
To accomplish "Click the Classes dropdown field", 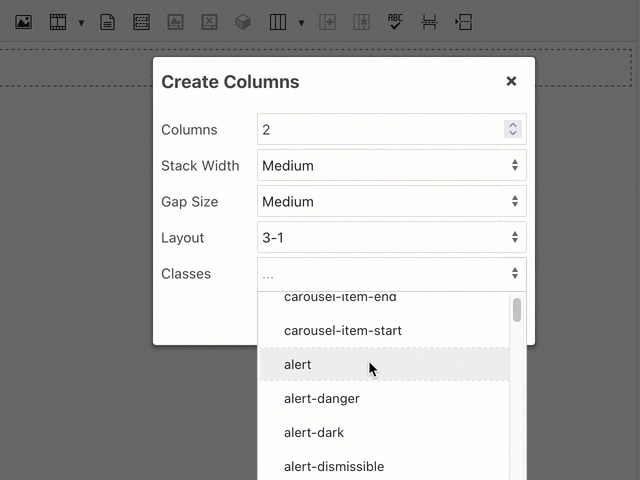I will coord(392,273).
